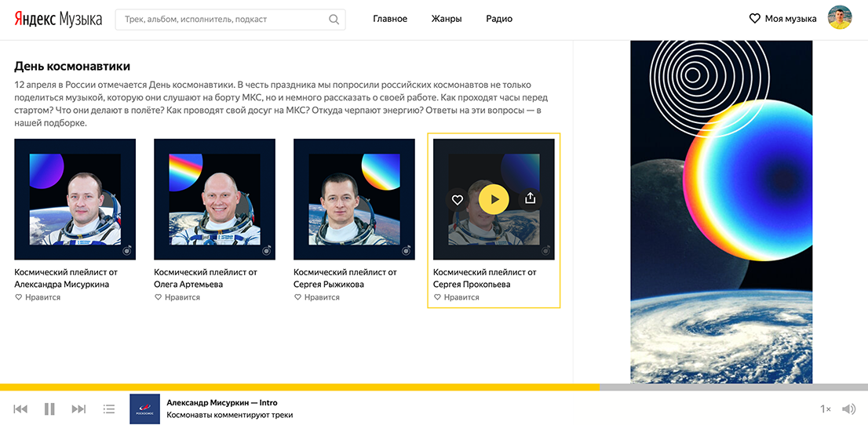868x425 pixels.
Task: Toggle Нравится under Олега Артемьева playlist
Action: pos(177,297)
